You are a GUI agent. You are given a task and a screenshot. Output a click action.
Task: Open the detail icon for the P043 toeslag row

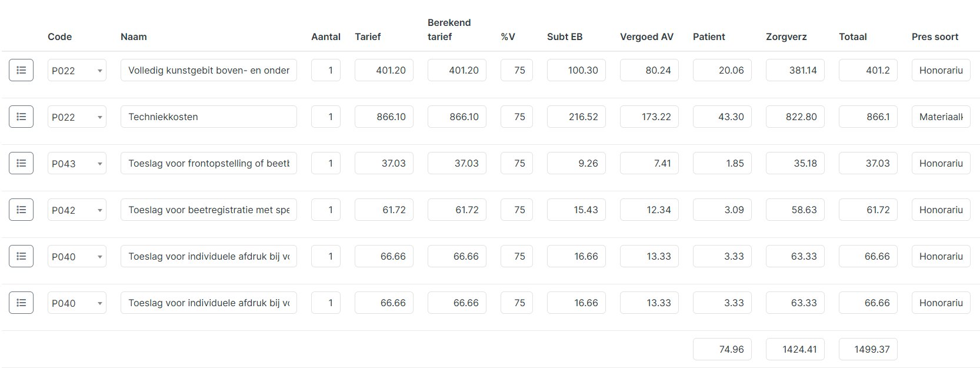coord(21,163)
